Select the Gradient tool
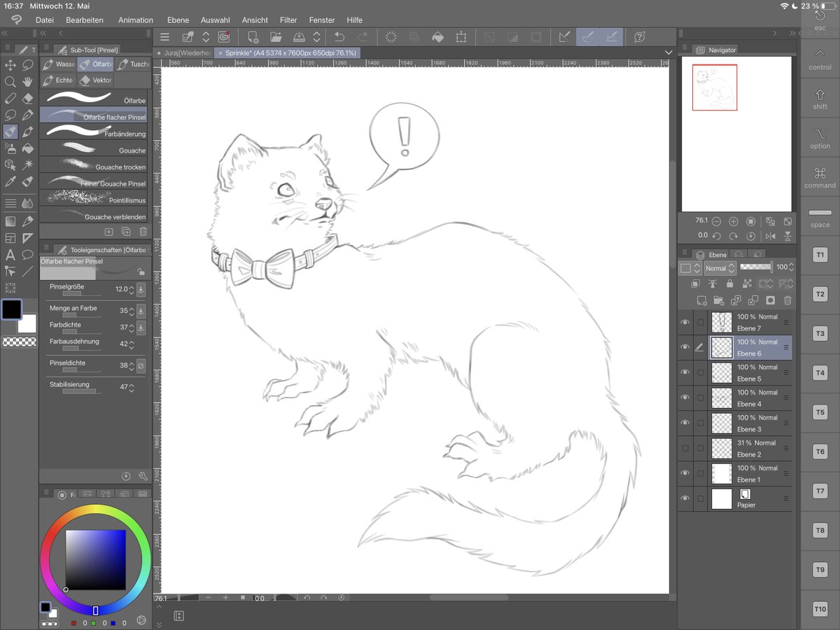The height and width of the screenshot is (630, 840). 10,221
